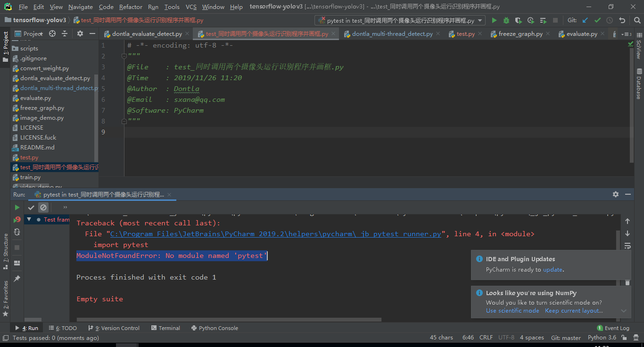
Task: Update project from Git via blue arrow
Action: point(586,20)
